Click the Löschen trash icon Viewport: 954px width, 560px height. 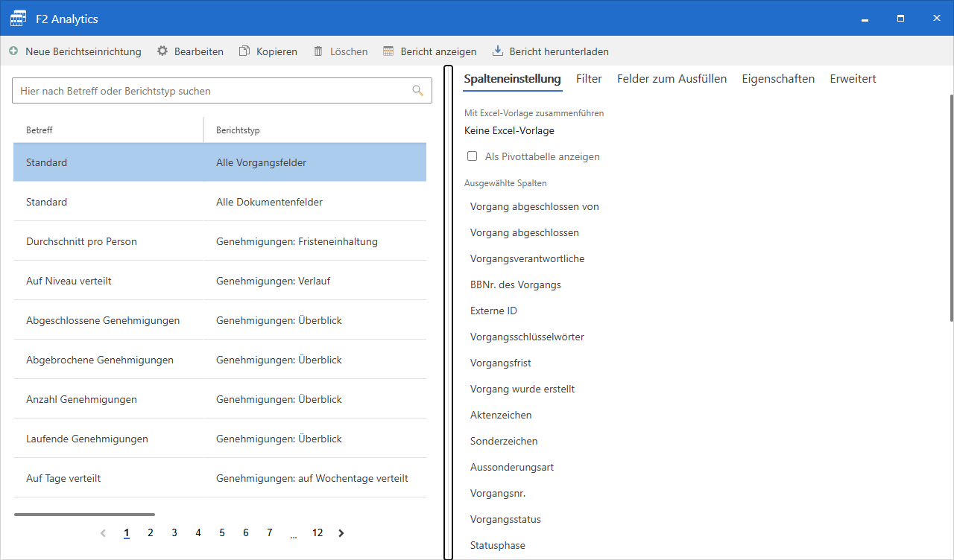tap(318, 51)
